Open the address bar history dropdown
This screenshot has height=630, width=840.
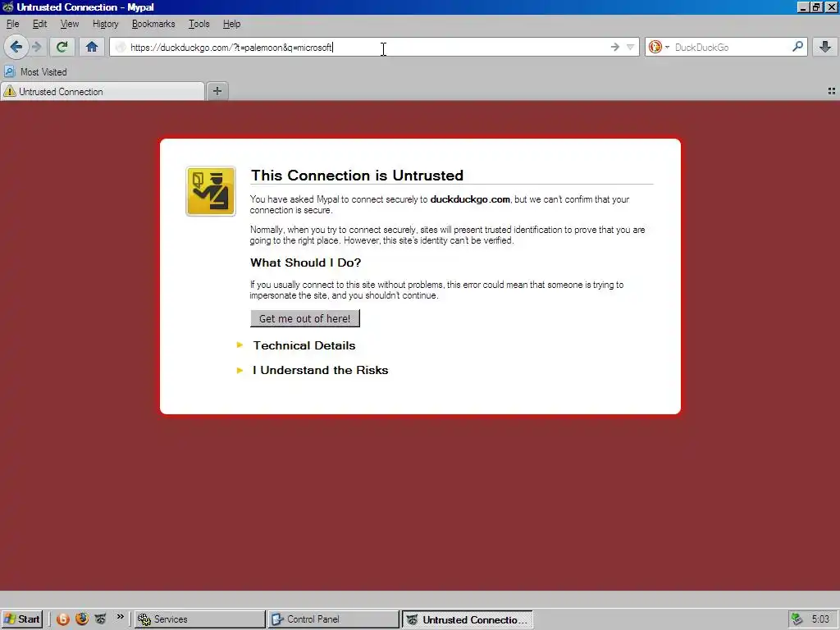(x=631, y=47)
